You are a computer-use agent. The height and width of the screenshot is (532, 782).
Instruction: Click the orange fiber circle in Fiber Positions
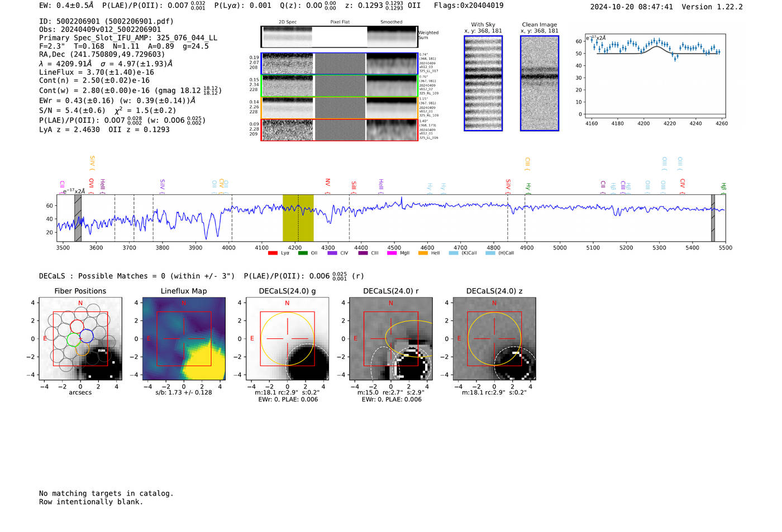[82, 349]
